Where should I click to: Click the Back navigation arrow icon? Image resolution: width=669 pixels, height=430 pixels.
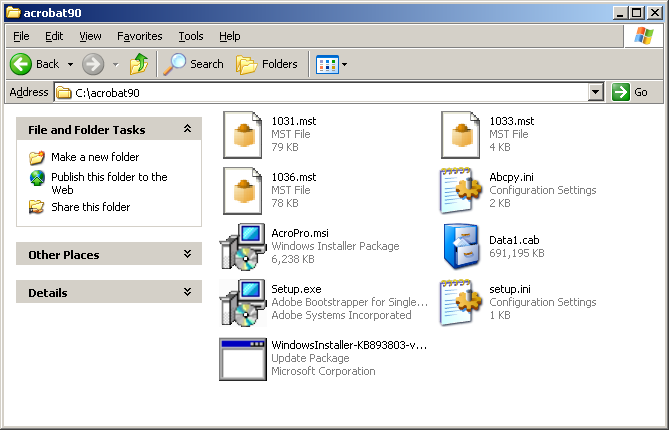click(21, 64)
